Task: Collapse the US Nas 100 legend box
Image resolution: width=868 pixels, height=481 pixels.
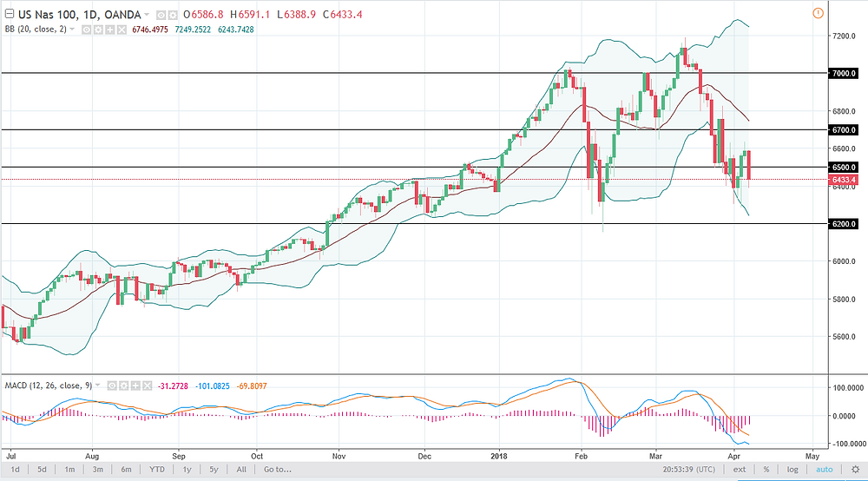Action: (x=9, y=15)
